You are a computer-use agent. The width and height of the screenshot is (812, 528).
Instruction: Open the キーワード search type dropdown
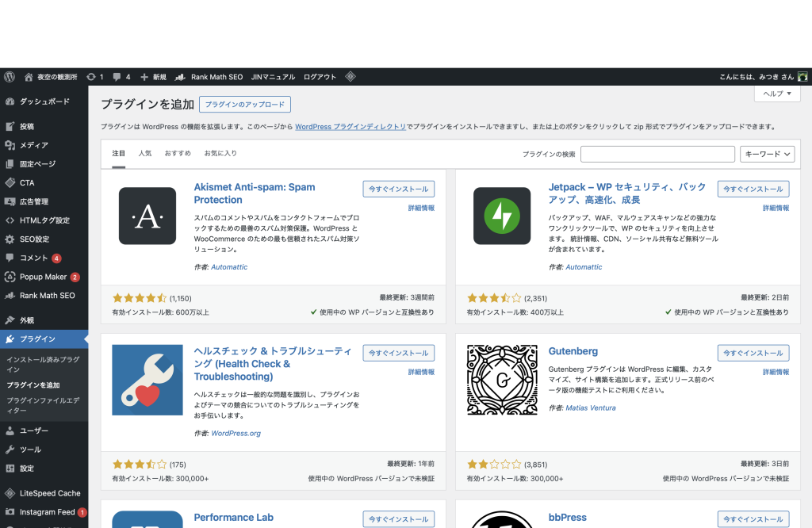coord(767,155)
